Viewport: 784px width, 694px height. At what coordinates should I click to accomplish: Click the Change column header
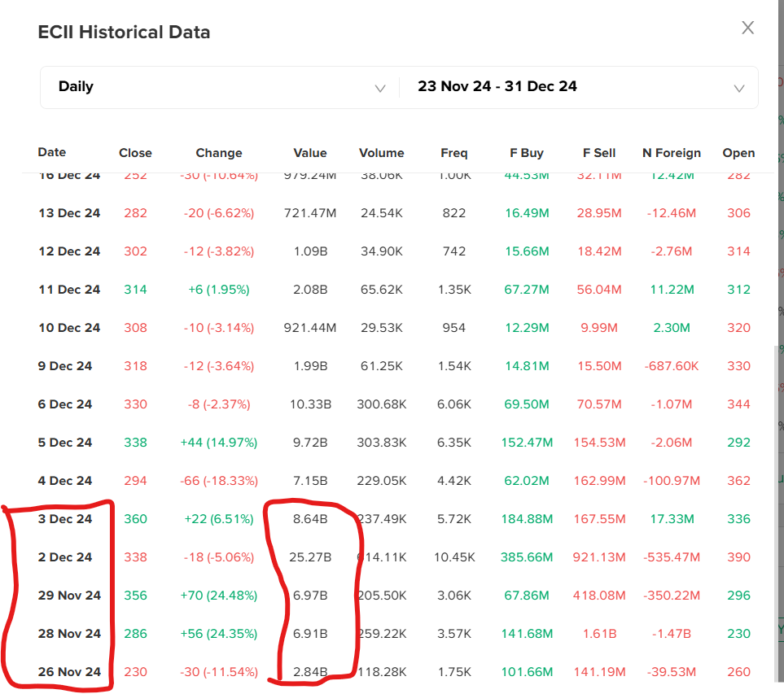(218, 153)
